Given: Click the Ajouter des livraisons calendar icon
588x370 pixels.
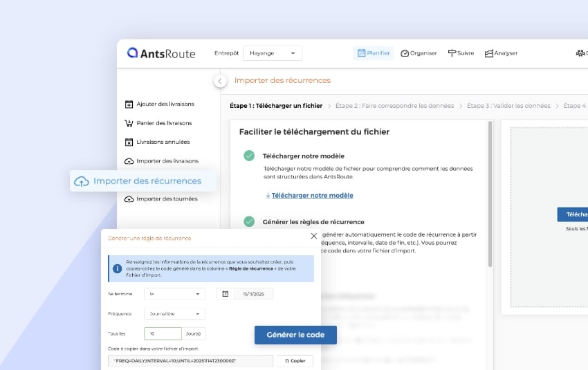Looking at the screenshot, I should click(129, 104).
